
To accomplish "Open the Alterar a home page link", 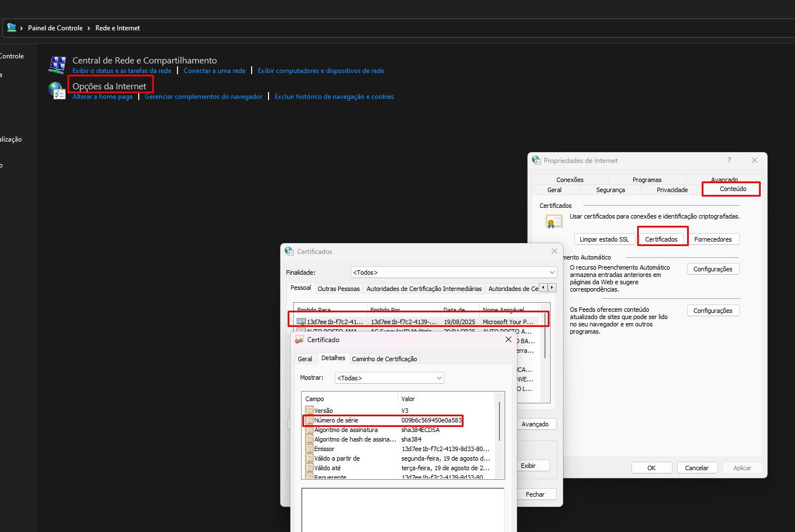I will [x=102, y=97].
